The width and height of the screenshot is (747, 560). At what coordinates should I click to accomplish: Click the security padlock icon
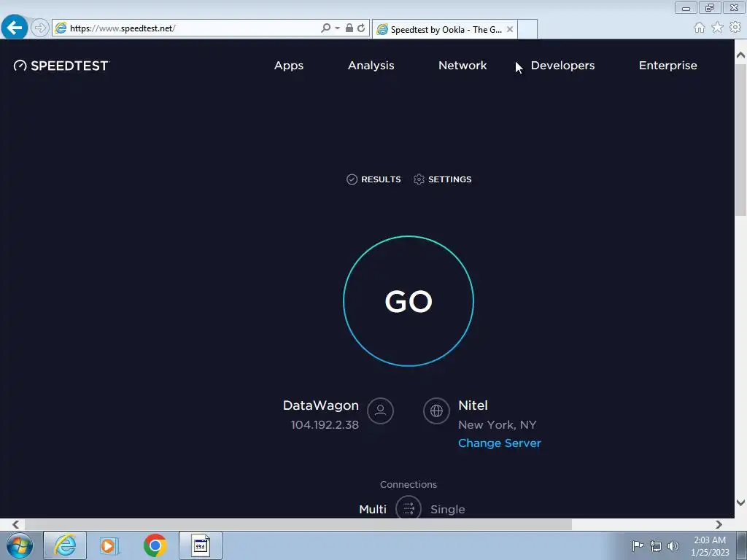point(349,28)
